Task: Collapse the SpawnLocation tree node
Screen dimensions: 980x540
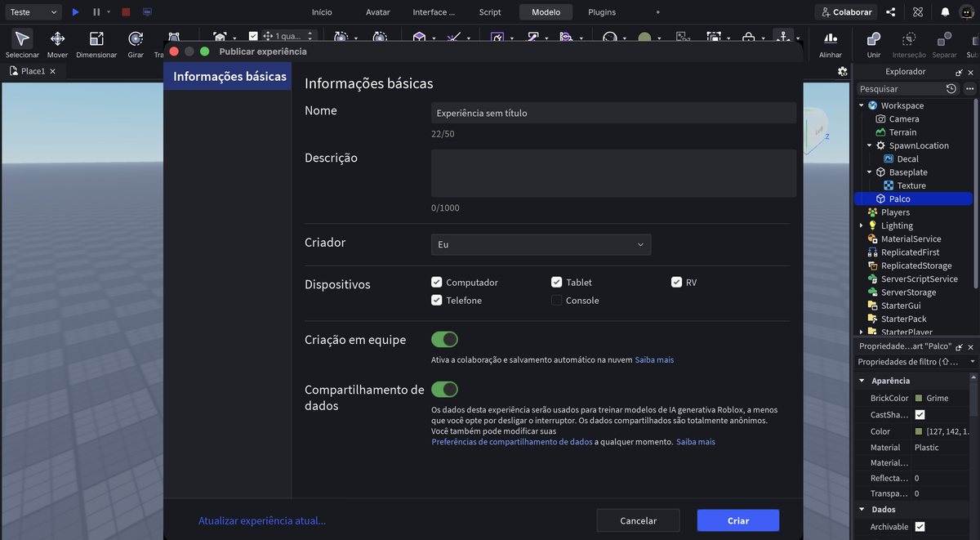Action: pyautogui.click(x=870, y=145)
